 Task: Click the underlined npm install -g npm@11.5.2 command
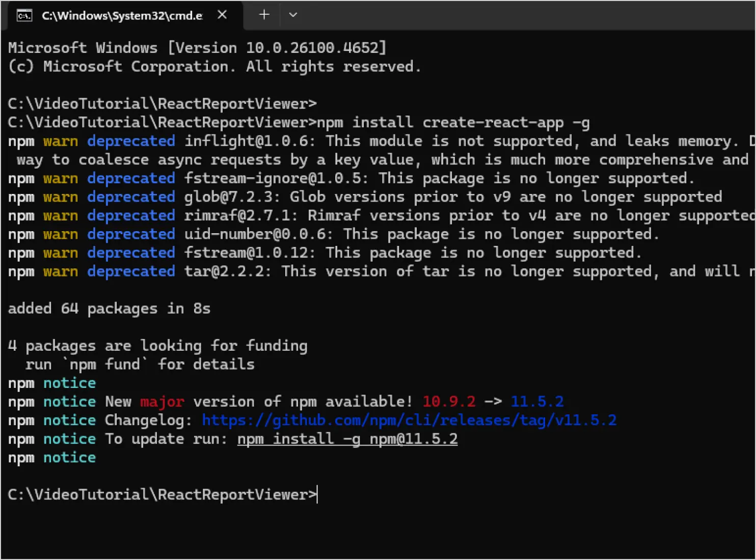point(347,438)
